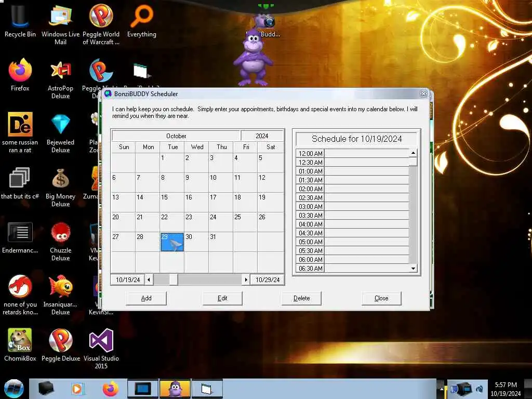This screenshot has height=399, width=532.
Task: Open the October month selector
Action: [176, 136]
